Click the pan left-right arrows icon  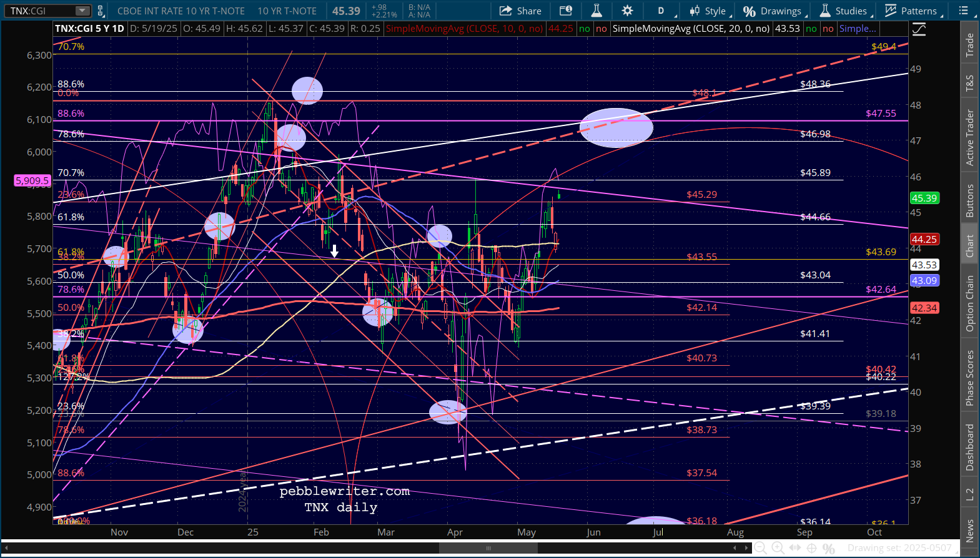794,548
